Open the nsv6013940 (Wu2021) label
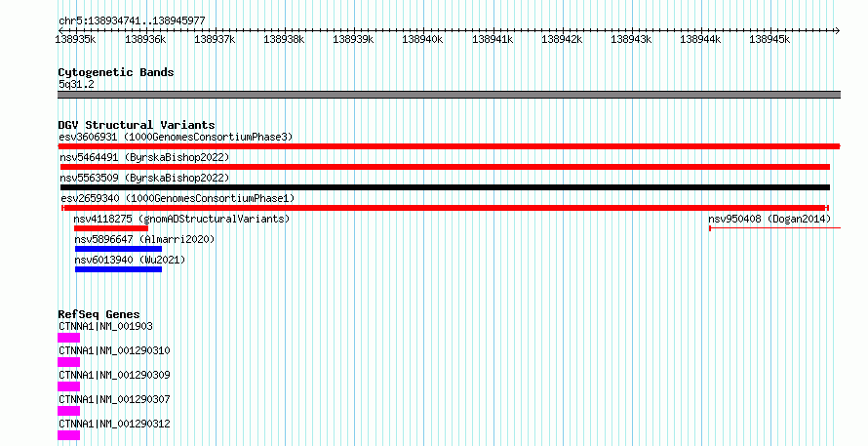This screenshot has height=446, width=868. [x=130, y=260]
